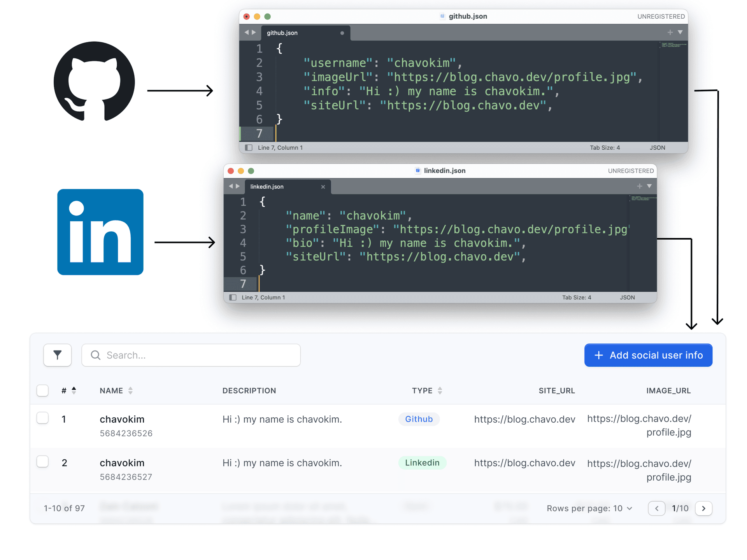Viewport: 747px width, 560px height.
Task: Click unsaved dot on github.json tab
Action: coord(342,33)
